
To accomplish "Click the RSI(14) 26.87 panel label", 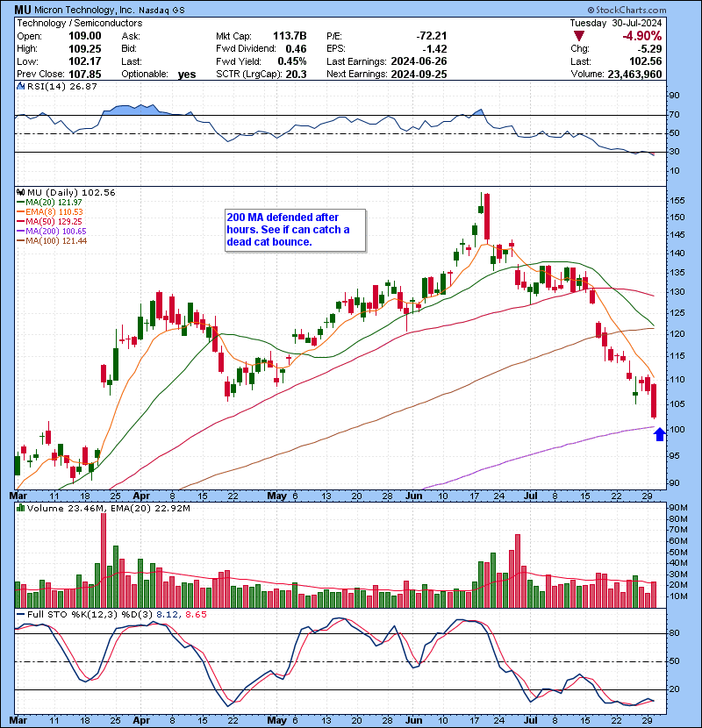I will (x=61, y=86).
